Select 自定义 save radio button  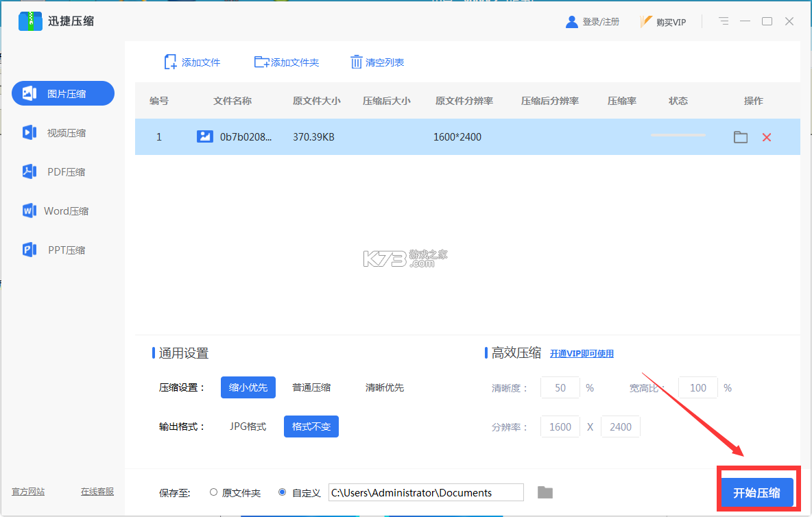(x=282, y=492)
